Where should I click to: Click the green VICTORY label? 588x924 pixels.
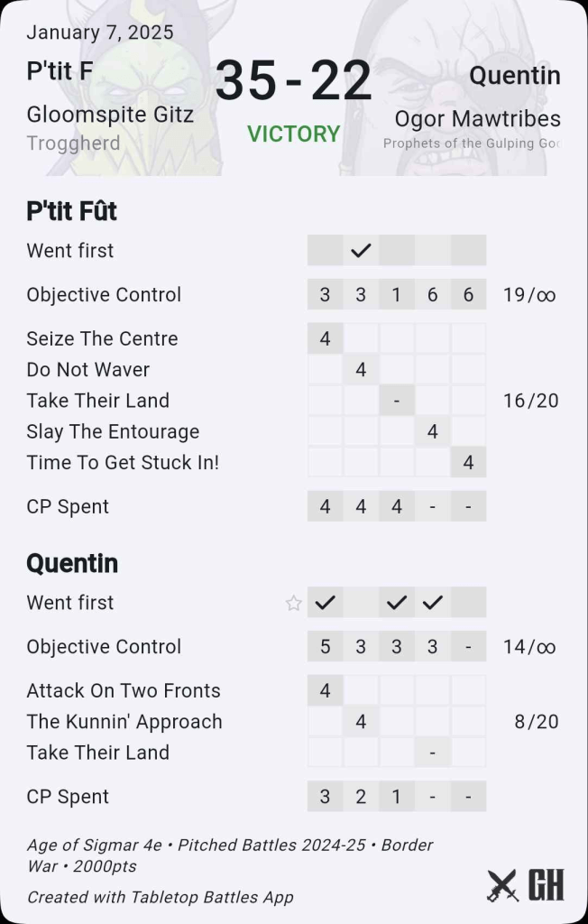pyautogui.click(x=294, y=134)
